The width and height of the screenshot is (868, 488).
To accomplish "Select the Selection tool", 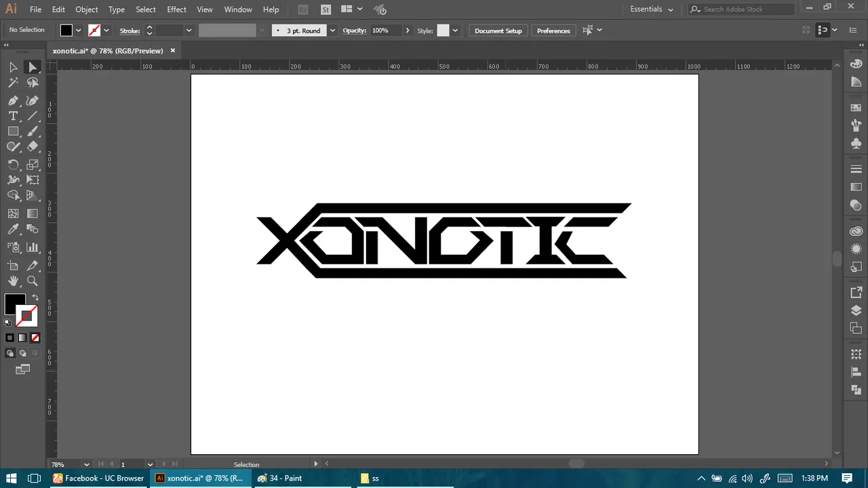I will click(13, 66).
